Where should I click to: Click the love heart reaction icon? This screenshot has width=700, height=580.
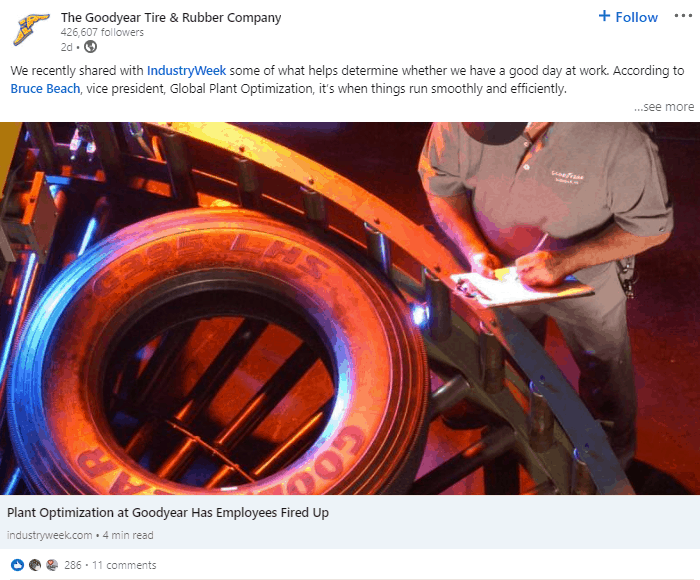point(52,565)
